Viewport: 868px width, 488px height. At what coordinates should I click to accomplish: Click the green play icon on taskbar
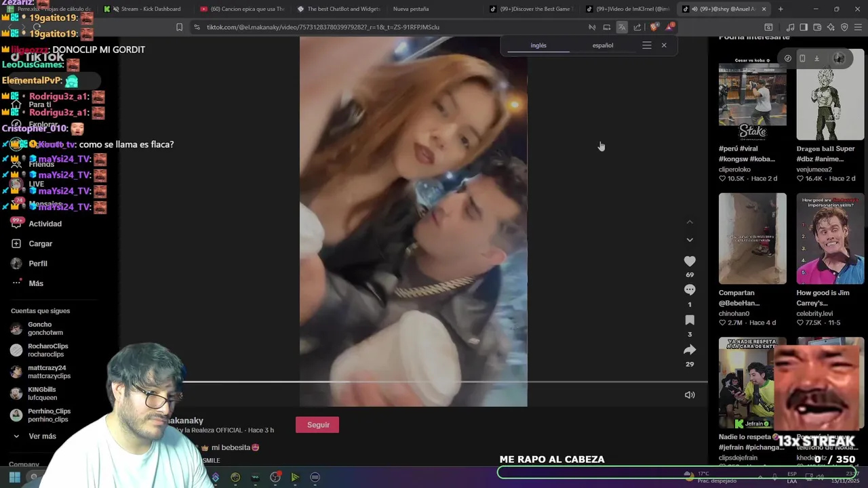tap(295, 477)
